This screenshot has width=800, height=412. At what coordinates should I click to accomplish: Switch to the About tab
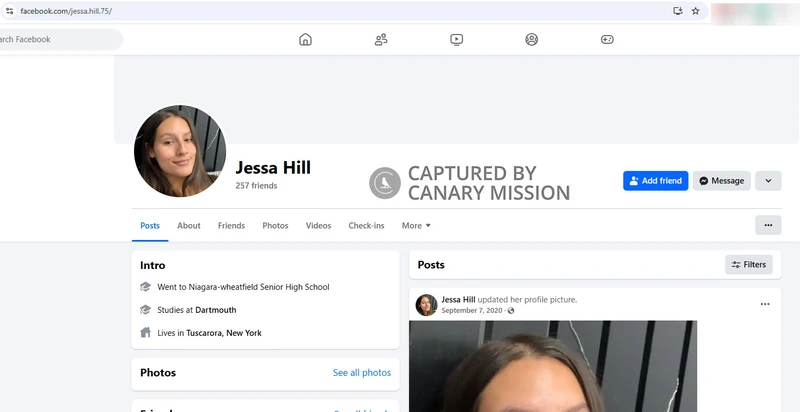pyautogui.click(x=189, y=226)
